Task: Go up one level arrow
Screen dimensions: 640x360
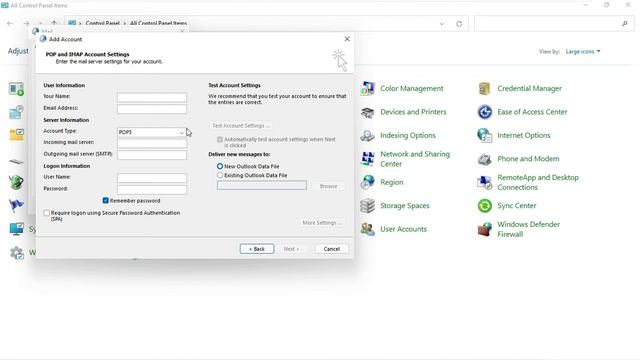Action: pyautogui.click(x=54, y=24)
